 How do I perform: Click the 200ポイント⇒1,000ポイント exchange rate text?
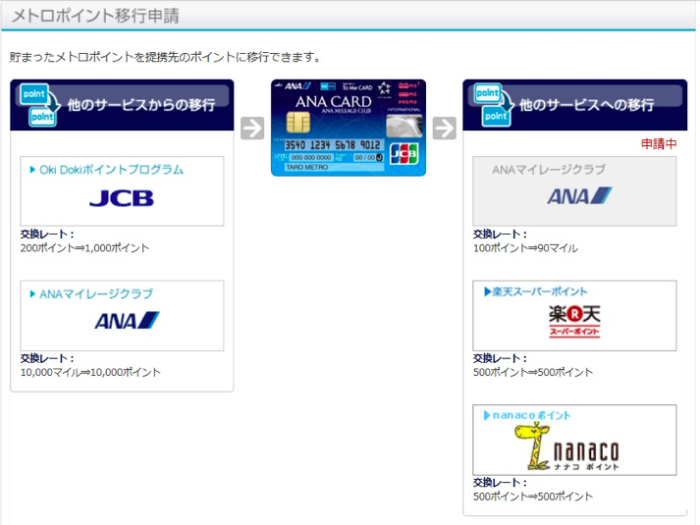click(x=85, y=247)
